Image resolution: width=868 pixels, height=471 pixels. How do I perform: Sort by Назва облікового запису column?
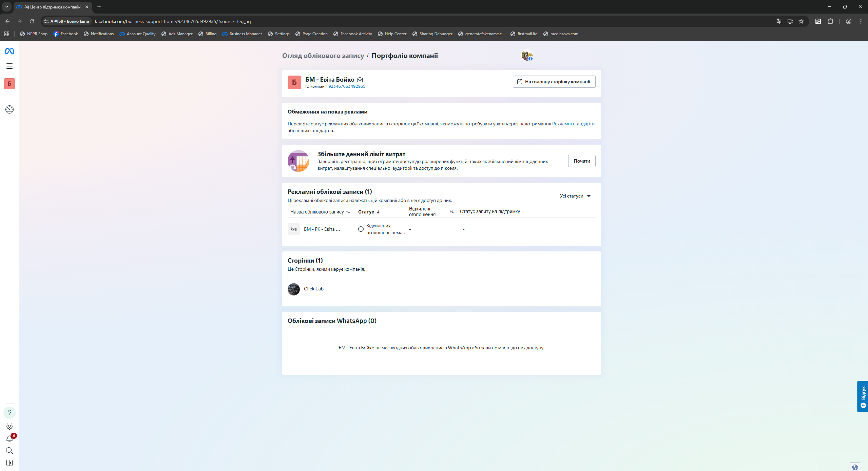[x=348, y=212]
